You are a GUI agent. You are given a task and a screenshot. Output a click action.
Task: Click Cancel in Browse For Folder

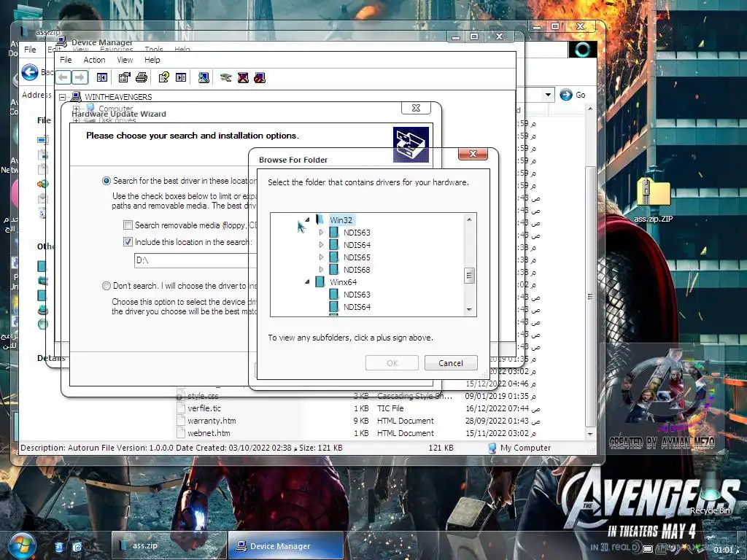(x=451, y=363)
